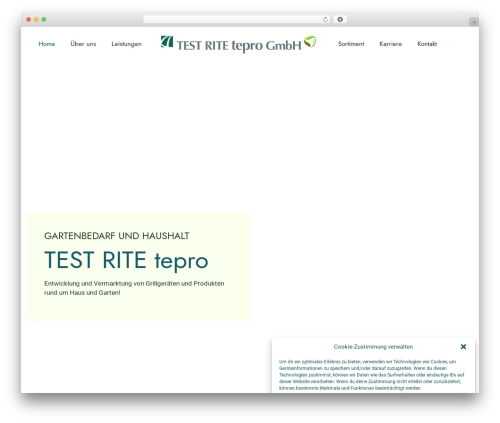Click the 'GARTENBEDARF UND HAUSHALT' heading
This screenshot has width=500, height=423.
[x=117, y=236]
